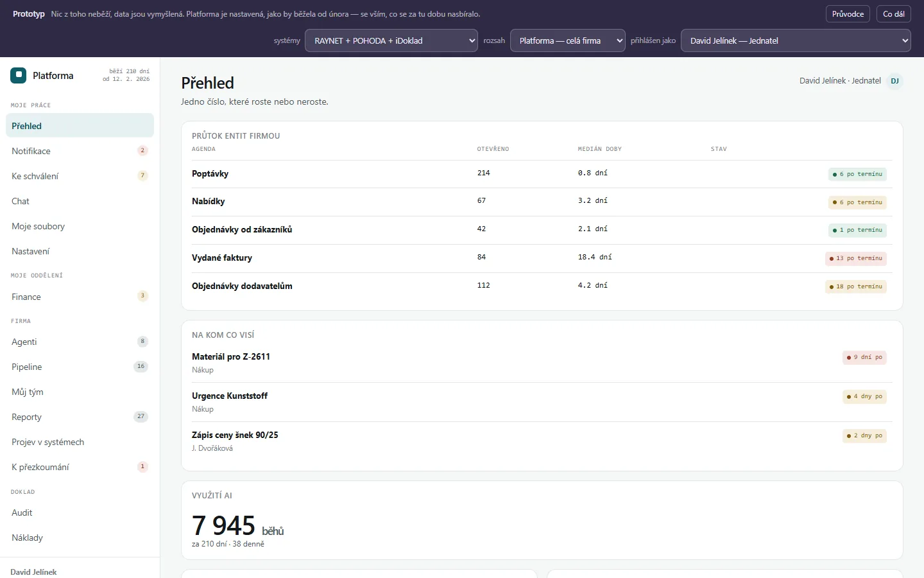Open the Pipeline section
924x578 pixels.
pyautogui.click(x=80, y=367)
